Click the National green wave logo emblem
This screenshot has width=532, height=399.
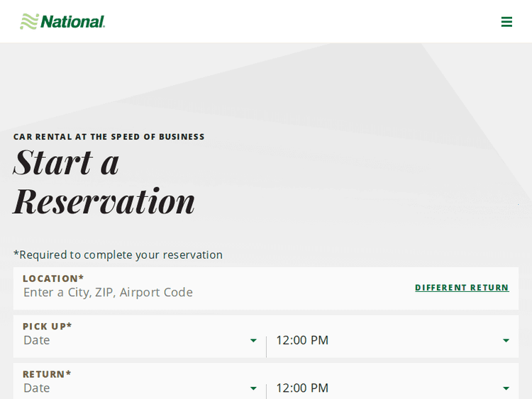coord(29,21)
